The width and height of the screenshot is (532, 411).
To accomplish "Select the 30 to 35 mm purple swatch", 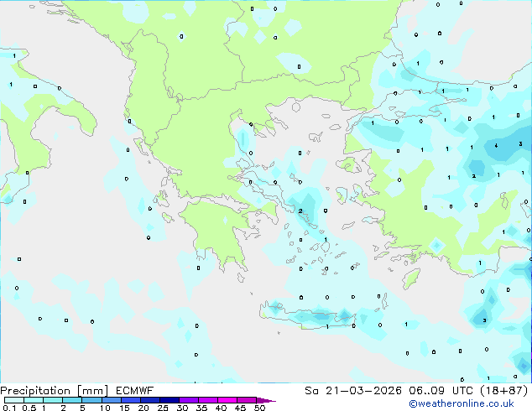I will pyautogui.click(x=189, y=400).
